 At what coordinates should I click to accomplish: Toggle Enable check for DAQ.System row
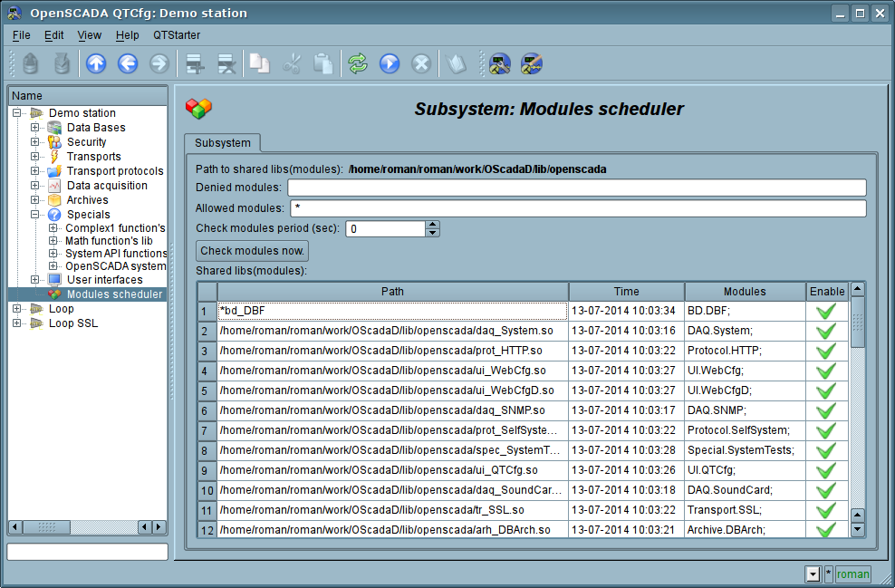tap(826, 331)
